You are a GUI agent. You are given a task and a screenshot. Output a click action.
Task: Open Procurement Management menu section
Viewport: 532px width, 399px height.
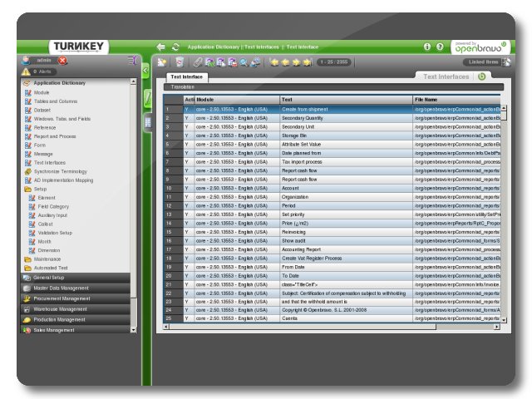(x=62, y=298)
